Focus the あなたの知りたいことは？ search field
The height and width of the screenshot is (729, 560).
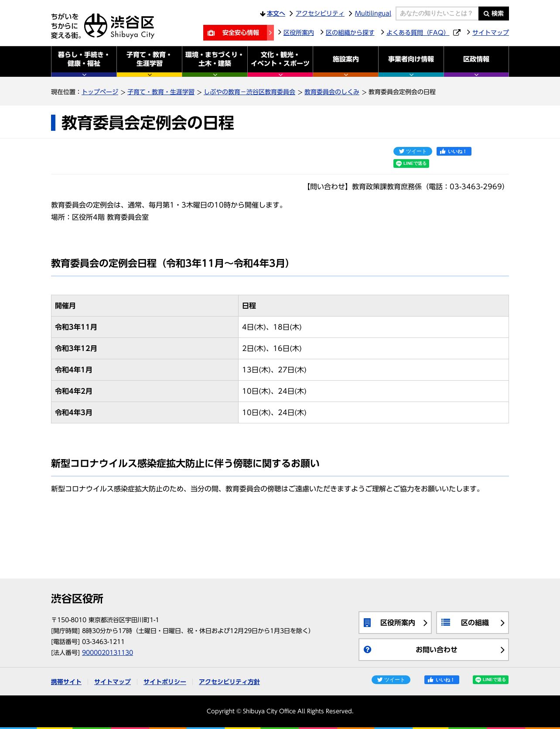[x=437, y=14]
